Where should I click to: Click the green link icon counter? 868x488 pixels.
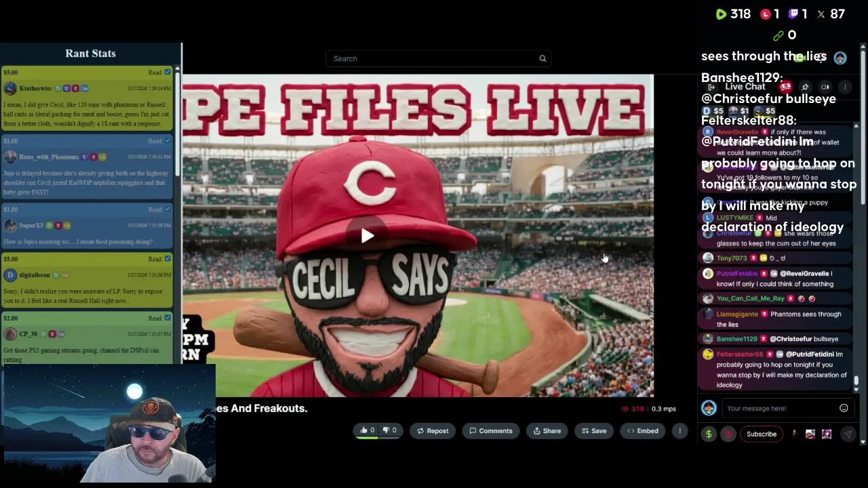pos(778,35)
